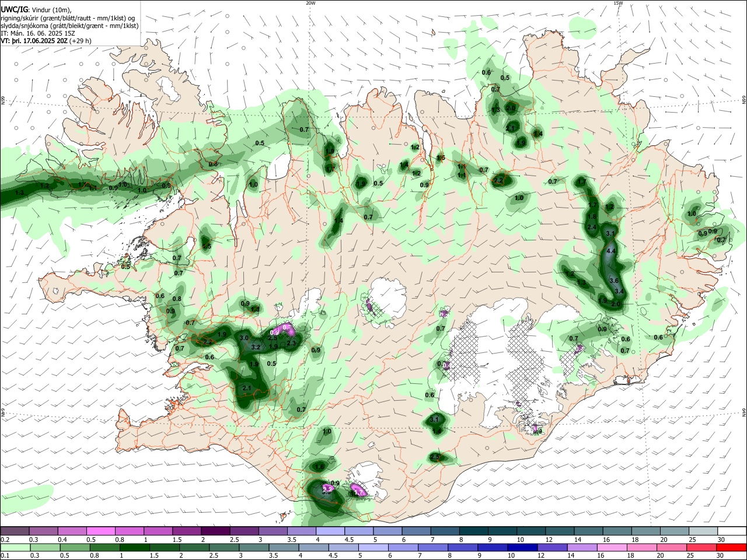Image resolution: width=747 pixels, height=560 pixels.
Task: Click the 'UWC/IG' title text
Action: tap(14, 10)
